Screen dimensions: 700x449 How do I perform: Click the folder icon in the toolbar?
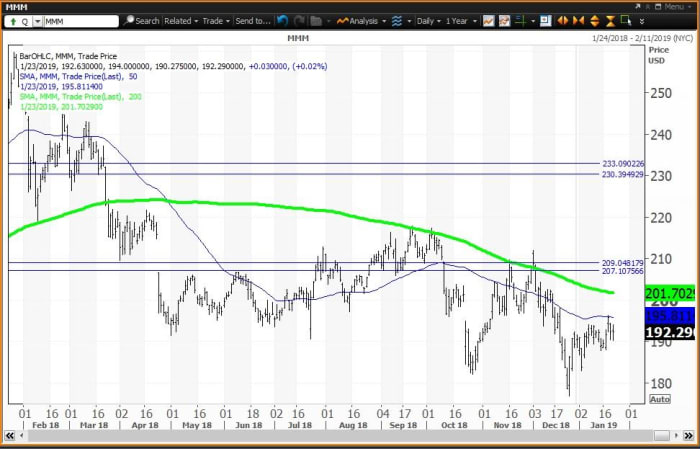click(315, 20)
